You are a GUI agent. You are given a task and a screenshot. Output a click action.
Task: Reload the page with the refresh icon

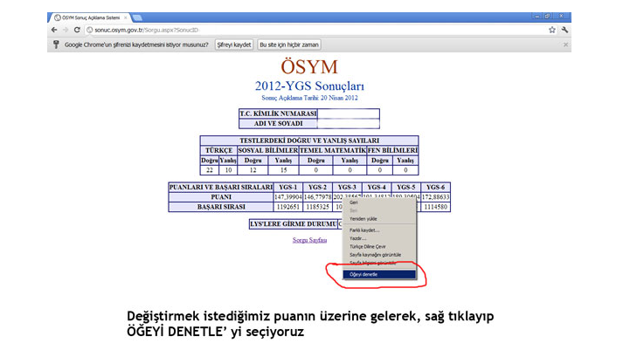[77, 30]
